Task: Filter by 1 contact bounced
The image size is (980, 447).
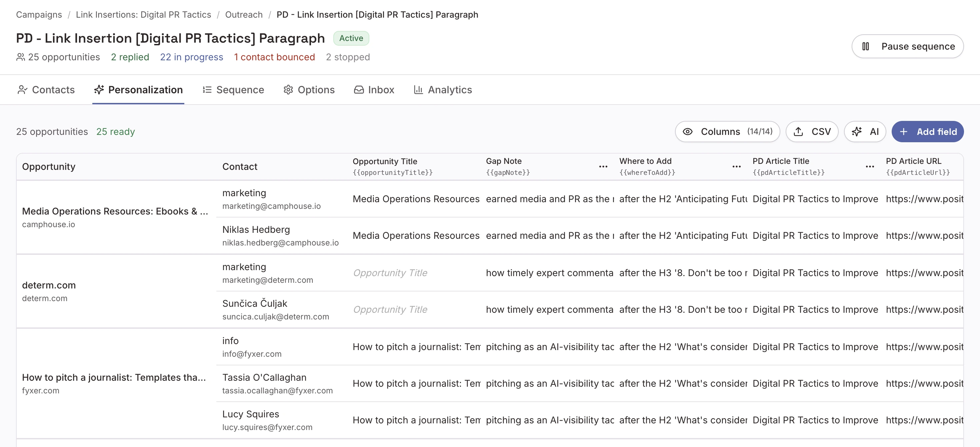Action: click(274, 57)
